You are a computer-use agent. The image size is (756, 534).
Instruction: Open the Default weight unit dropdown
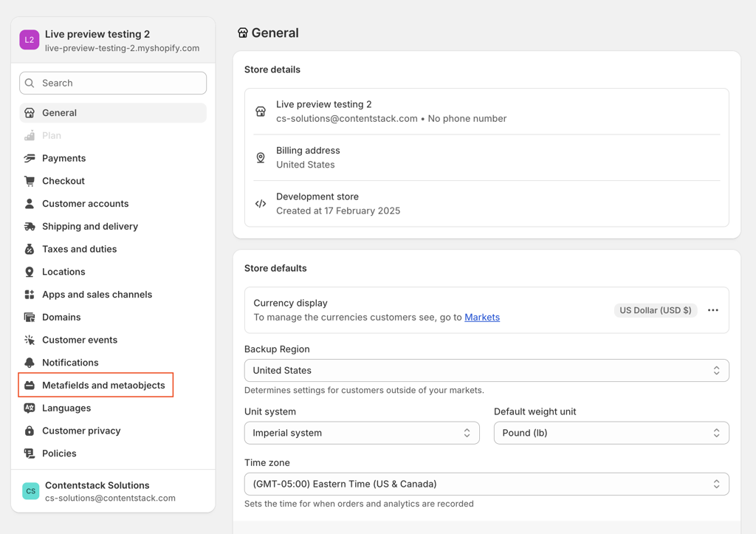(611, 433)
